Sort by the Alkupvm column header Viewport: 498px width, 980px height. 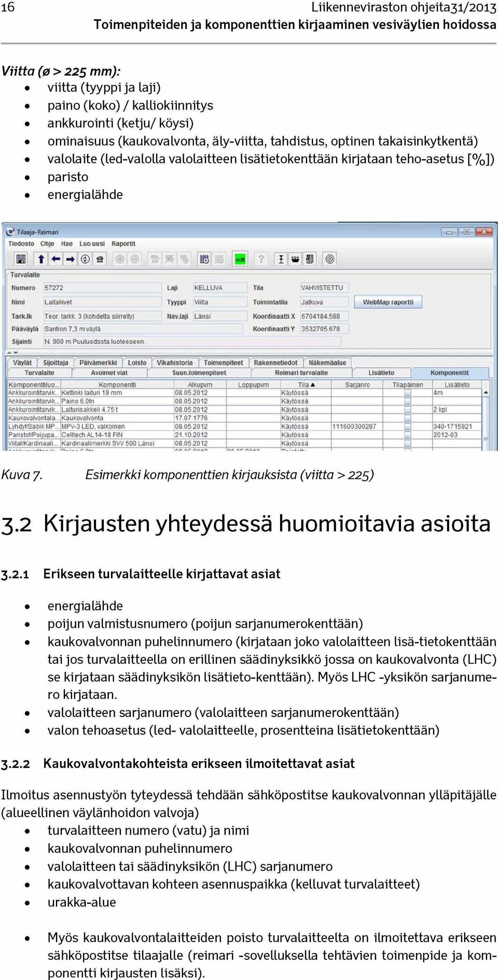coord(200,385)
